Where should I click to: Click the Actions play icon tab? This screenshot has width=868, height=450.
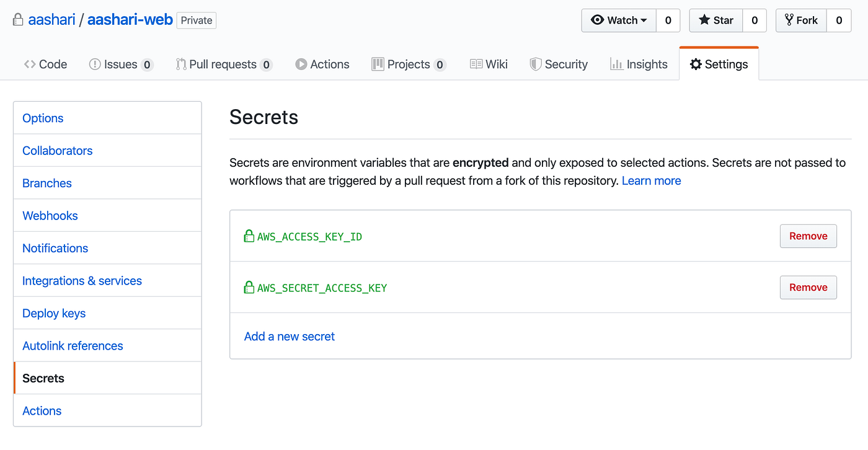301,64
